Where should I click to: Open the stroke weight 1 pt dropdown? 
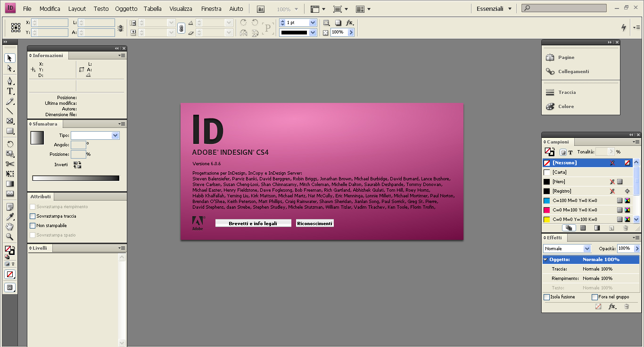click(313, 23)
